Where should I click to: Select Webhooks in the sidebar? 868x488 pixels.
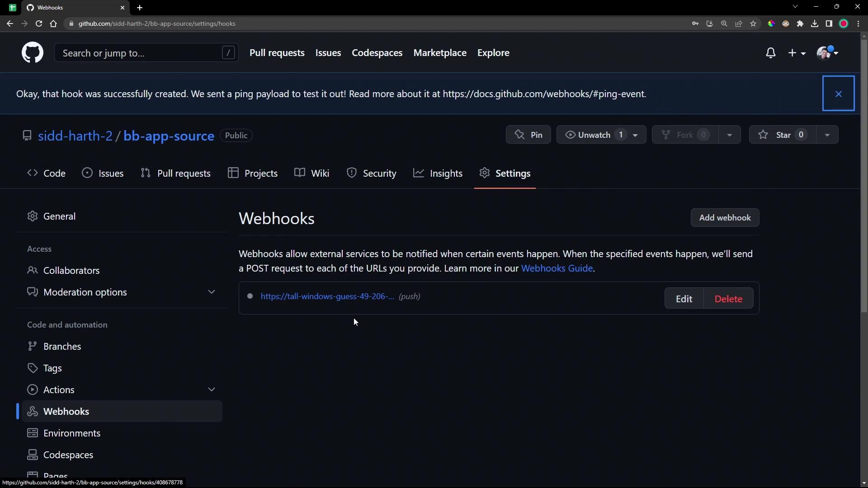click(122, 411)
